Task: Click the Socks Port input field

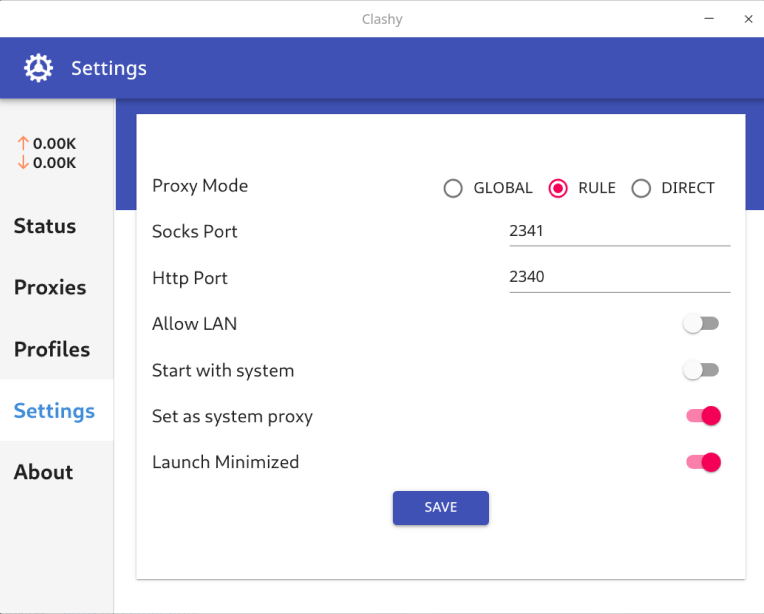Action: click(618, 231)
